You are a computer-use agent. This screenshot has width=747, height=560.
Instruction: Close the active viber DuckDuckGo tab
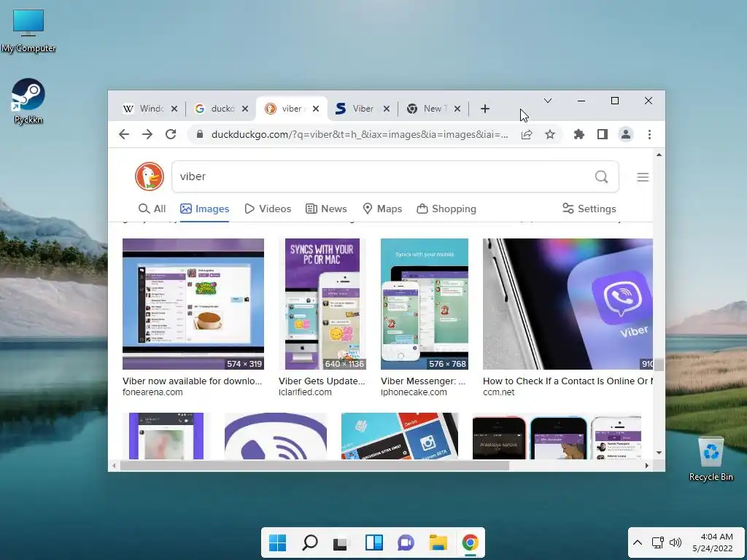click(316, 109)
